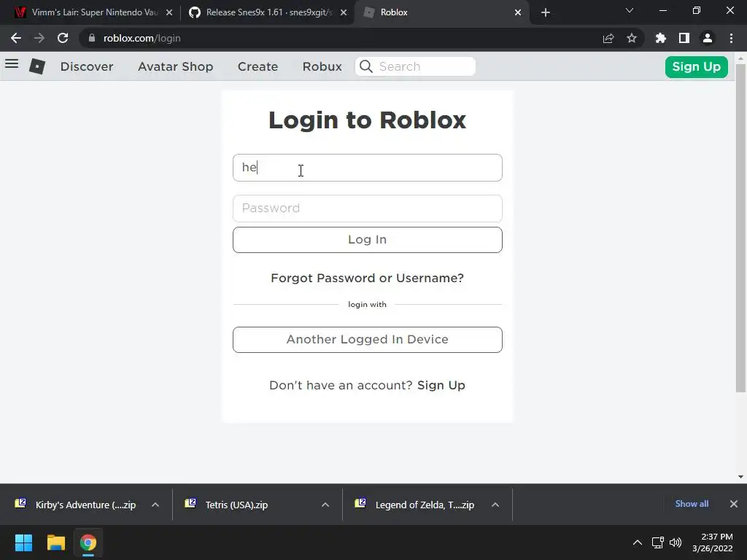
Task: Open Create in Roblox navigation
Action: (258, 66)
